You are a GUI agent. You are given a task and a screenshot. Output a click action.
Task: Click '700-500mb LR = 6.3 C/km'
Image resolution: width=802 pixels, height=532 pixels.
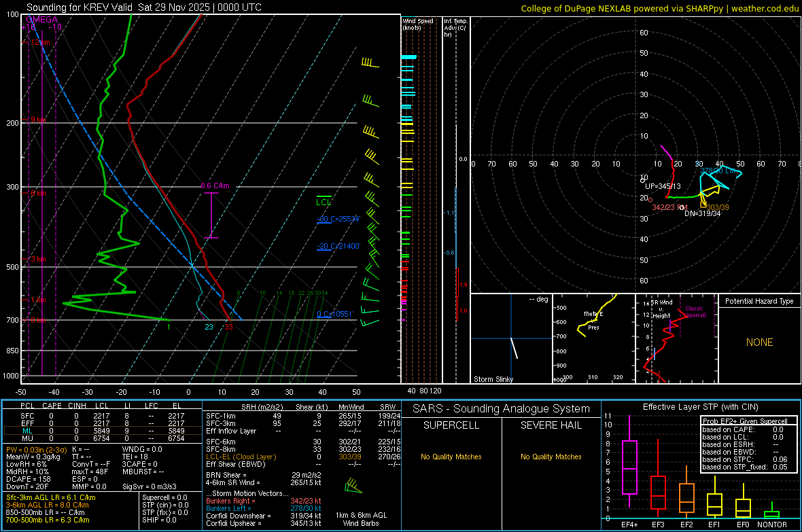[x=48, y=520]
